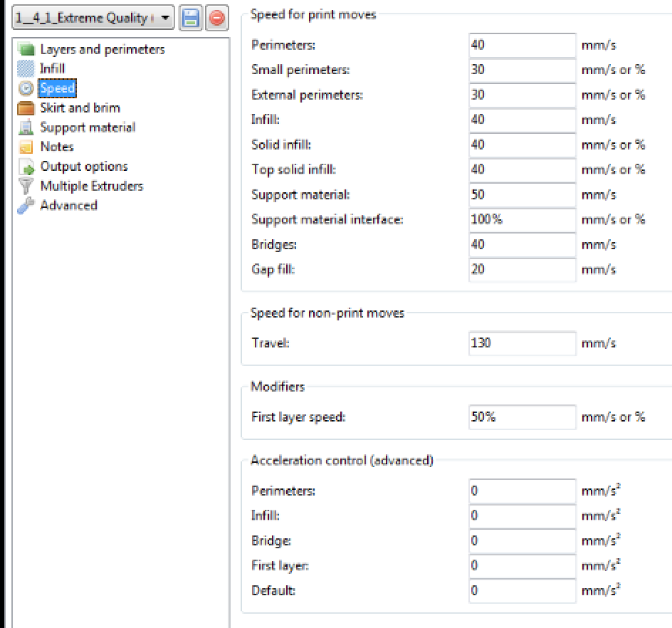Click the External perimeters speed field
The height and width of the screenshot is (628, 672).
[x=522, y=95]
